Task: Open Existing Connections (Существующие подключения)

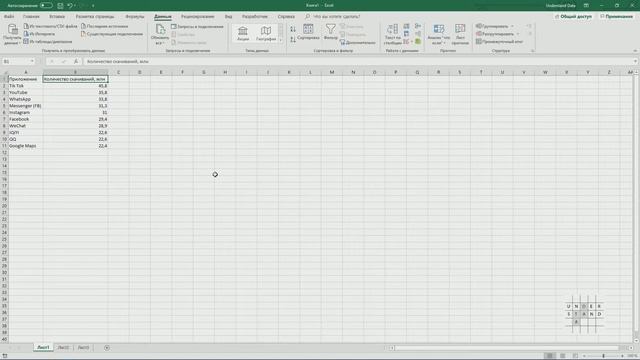Action: [x=112, y=34]
